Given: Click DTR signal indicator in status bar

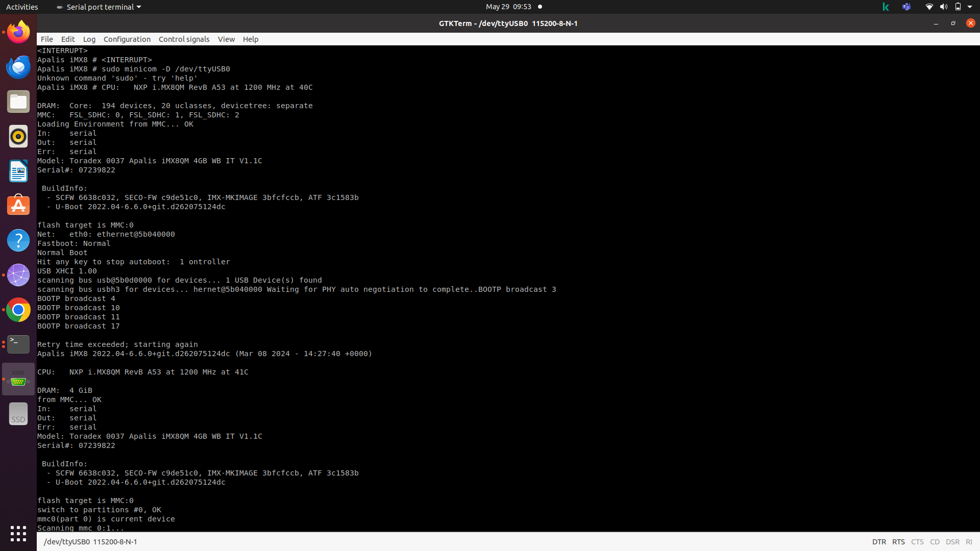Looking at the screenshot, I should tap(879, 542).
